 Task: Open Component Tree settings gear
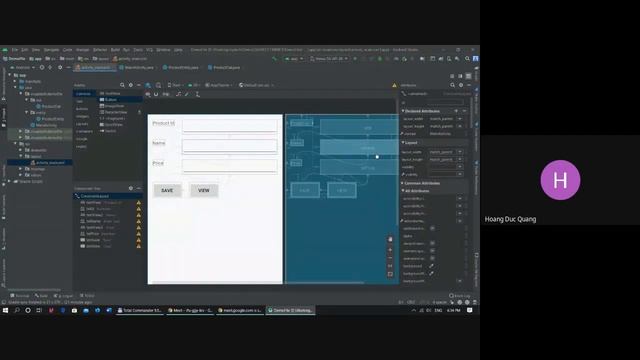tap(131, 188)
